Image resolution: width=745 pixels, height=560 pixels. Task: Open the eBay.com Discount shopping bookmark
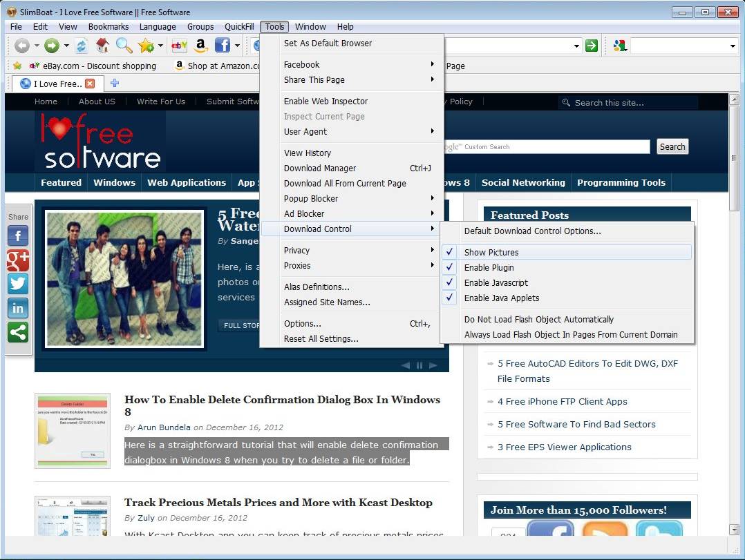pyautogui.click(x=93, y=66)
